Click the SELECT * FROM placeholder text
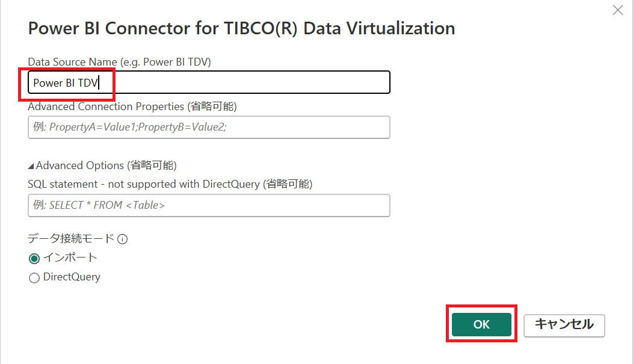Screen dimensions: 633x364 (x=99, y=205)
